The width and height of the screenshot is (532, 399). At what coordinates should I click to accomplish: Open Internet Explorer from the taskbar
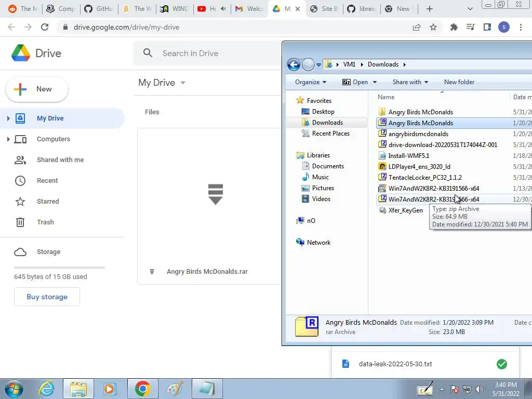pos(46,389)
